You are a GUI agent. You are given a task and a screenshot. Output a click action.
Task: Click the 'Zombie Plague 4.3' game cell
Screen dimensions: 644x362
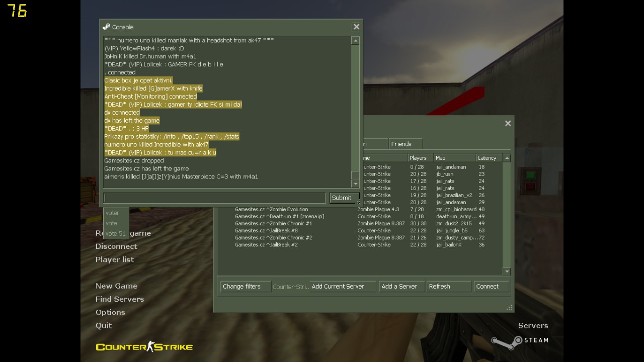tap(378, 210)
